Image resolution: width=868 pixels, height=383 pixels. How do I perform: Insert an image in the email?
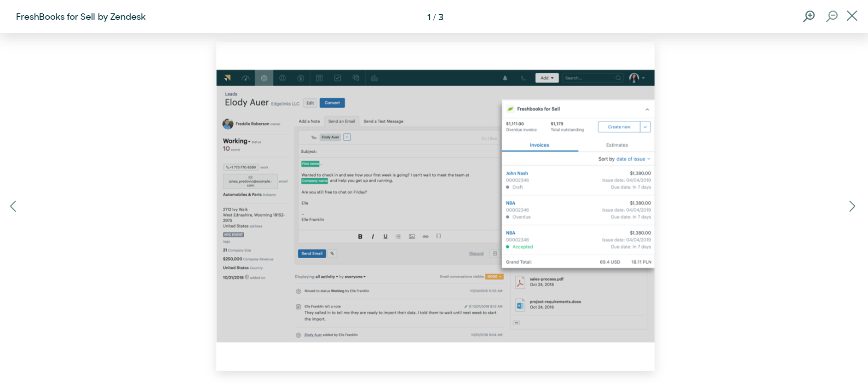[412, 237]
